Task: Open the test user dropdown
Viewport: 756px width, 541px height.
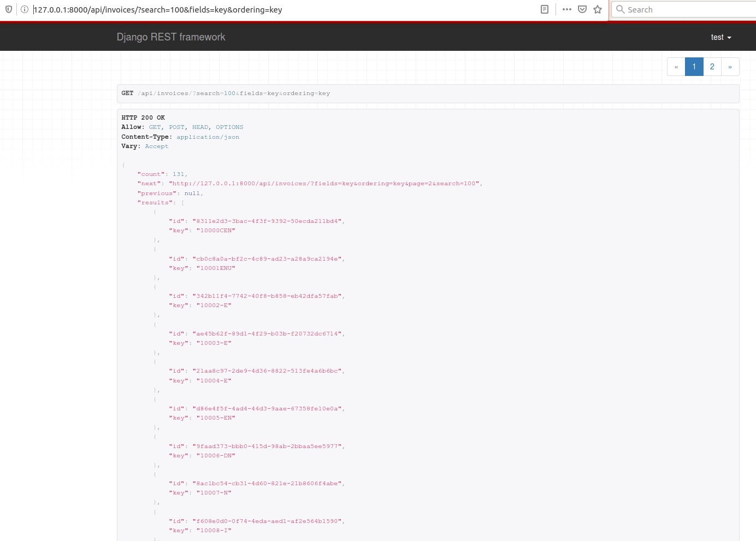Action: [x=720, y=37]
